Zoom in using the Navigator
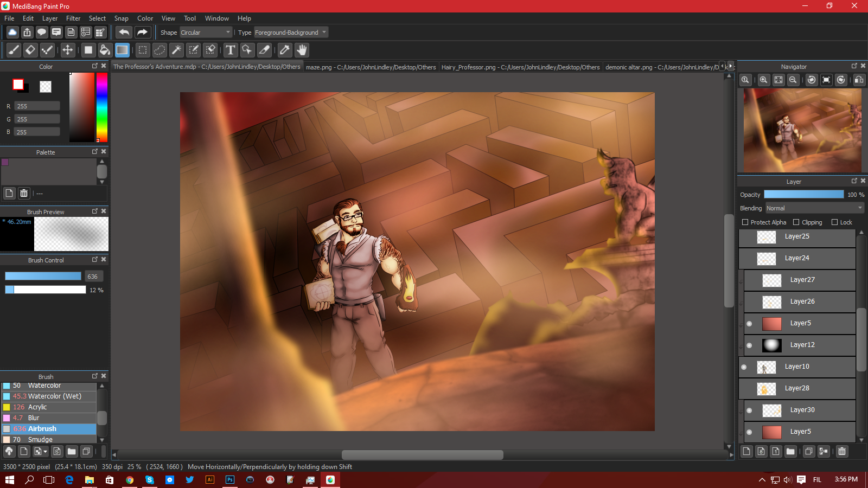The height and width of the screenshot is (488, 868). pyautogui.click(x=764, y=80)
